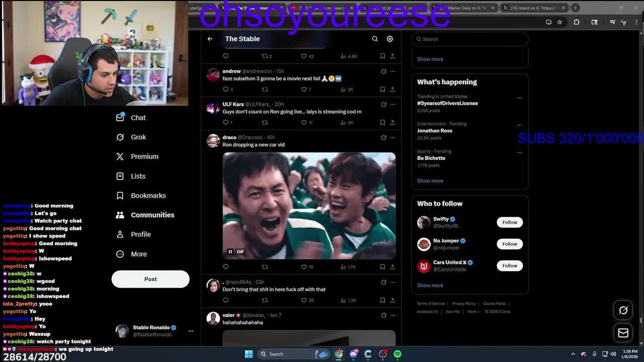Show more under What's happening
Image resolution: width=644 pixels, height=362 pixels.
(430, 180)
